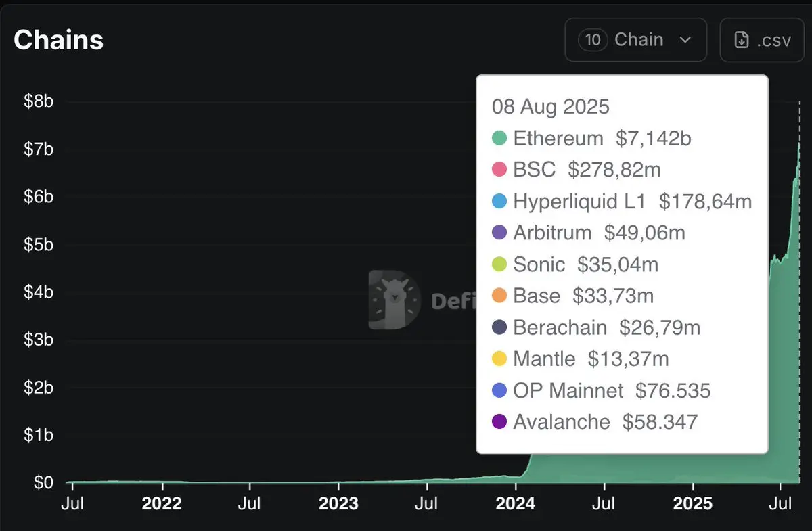
Task: Click the '$4b' y-axis label
Action: (x=39, y=292)
